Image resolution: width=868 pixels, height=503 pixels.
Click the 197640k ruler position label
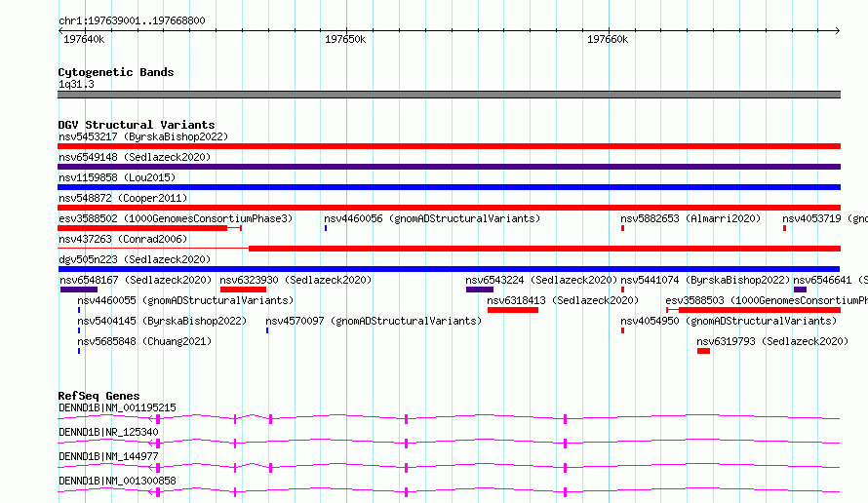(x=84, y=39)
